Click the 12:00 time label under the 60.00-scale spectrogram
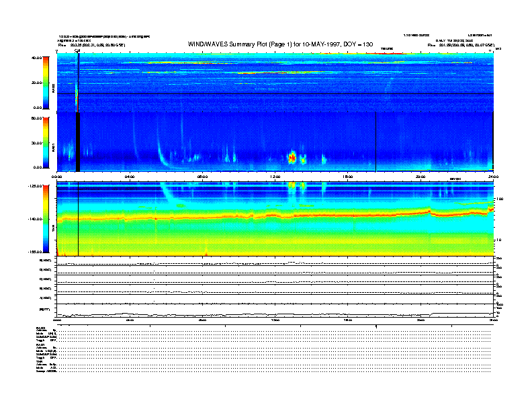 click(x=275, y=177)
